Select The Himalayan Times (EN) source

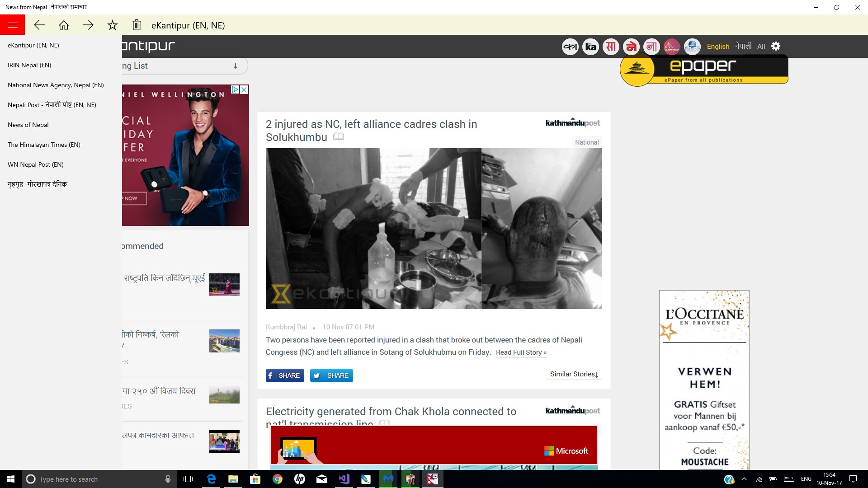click(x=44, y=145)
